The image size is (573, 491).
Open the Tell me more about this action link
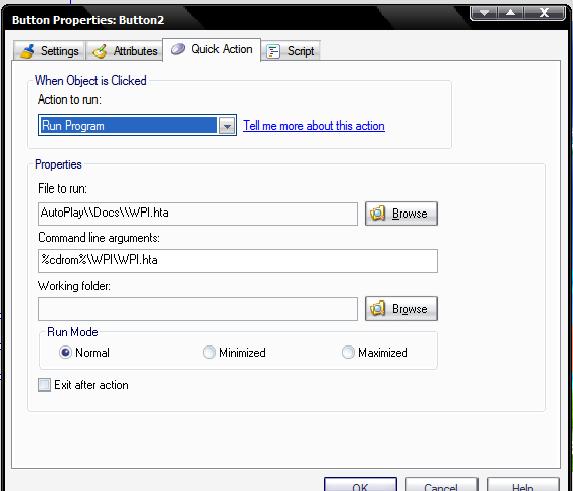(314, 126)
